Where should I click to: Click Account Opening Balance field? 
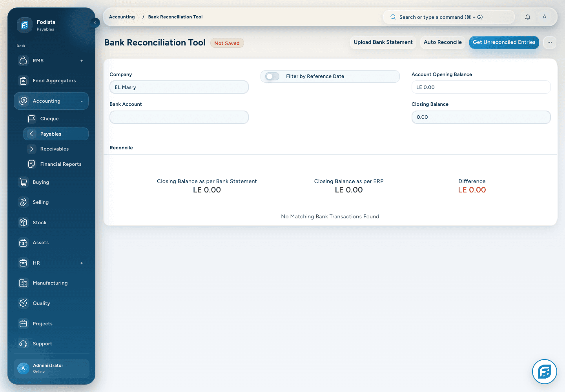481,87
